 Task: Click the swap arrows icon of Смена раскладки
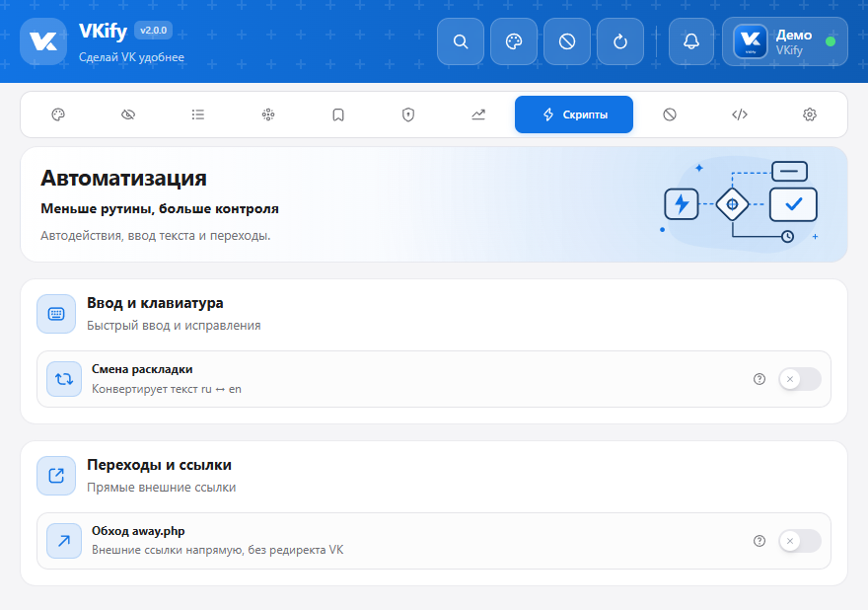(x=64, y=379)
